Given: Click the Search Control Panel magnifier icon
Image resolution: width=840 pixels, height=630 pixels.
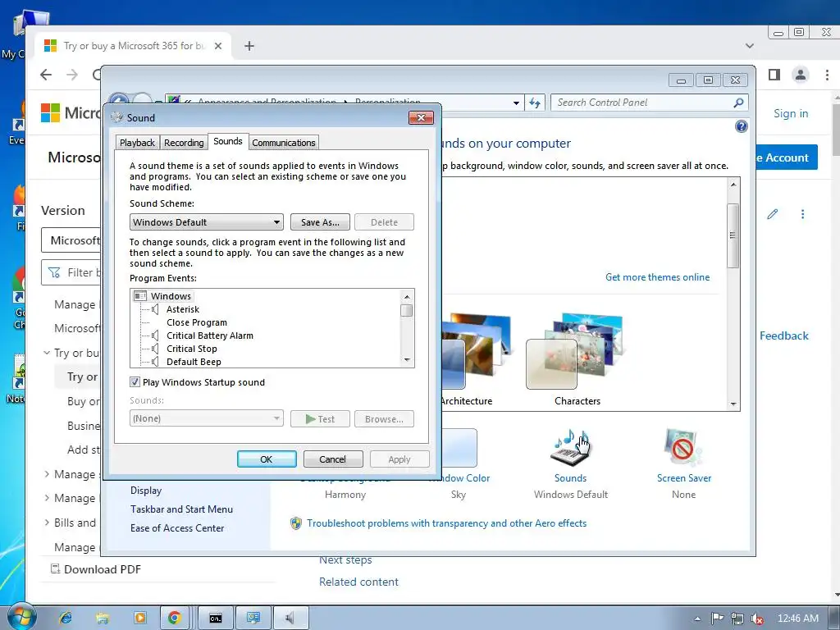Looking at the screenshot, I should [x=738, y=103].
